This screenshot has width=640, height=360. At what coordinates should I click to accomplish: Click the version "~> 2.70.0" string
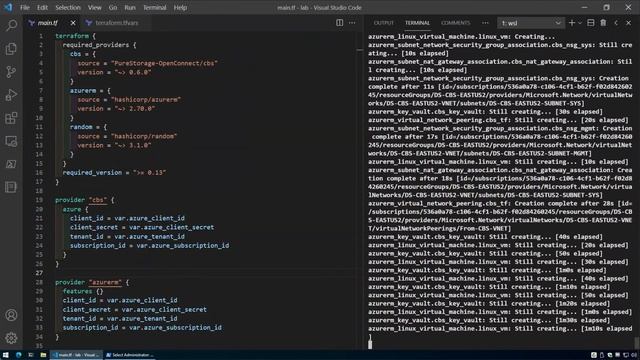click(135, 109)
